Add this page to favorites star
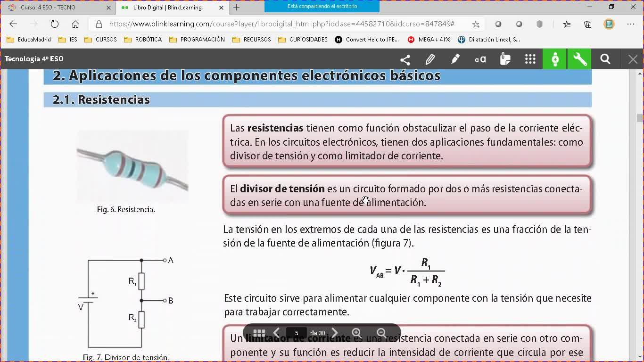This screenshot has width=644, height=362. (476, 24)
